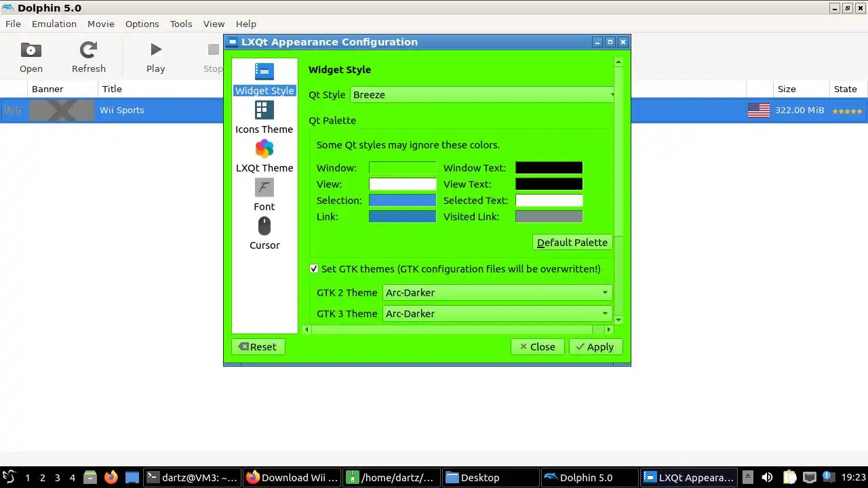Viewport: 868px width, 488px height.
Task: Open the LXQt Theme section
Action: point(264,157)
